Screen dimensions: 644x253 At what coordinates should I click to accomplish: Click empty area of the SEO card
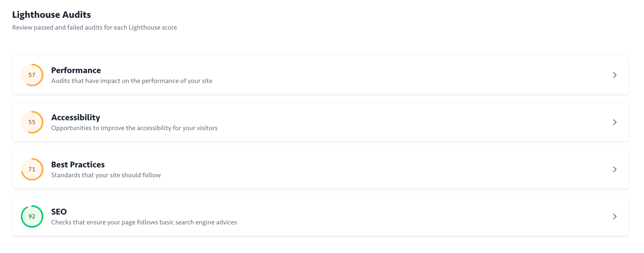pos(400,216)
